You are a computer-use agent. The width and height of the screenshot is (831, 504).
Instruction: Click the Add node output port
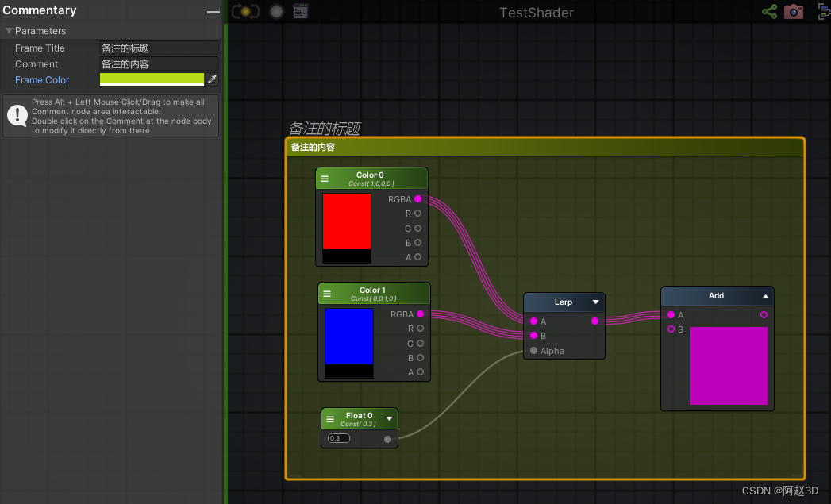[764, 314]
